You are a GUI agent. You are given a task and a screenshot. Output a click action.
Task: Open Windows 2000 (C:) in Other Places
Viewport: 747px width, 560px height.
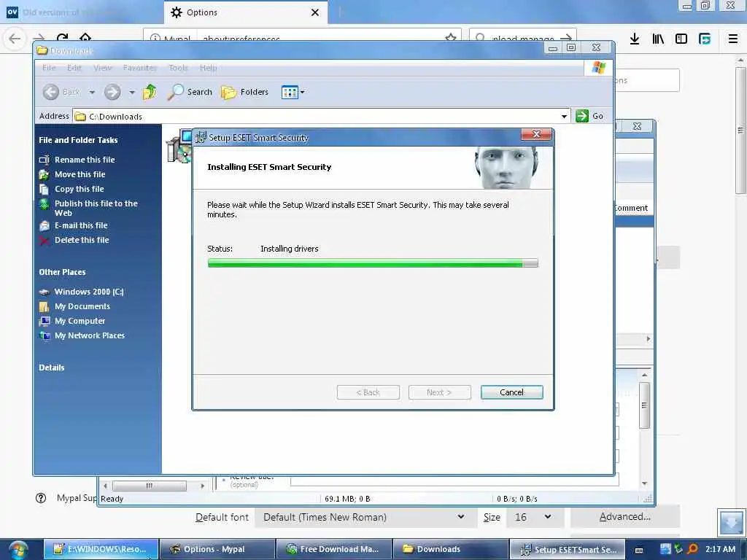(88, 292)
